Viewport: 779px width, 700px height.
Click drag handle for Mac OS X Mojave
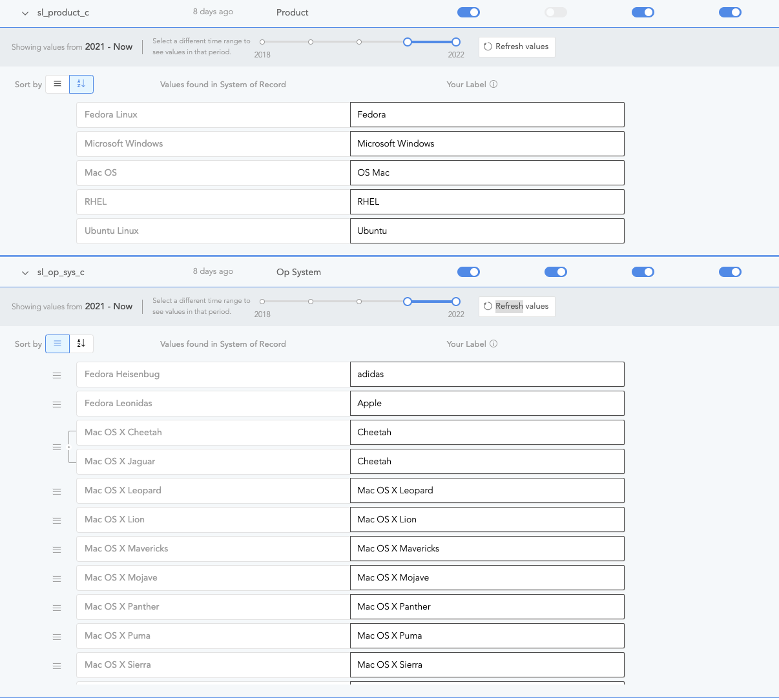click(x=57, y=579)
